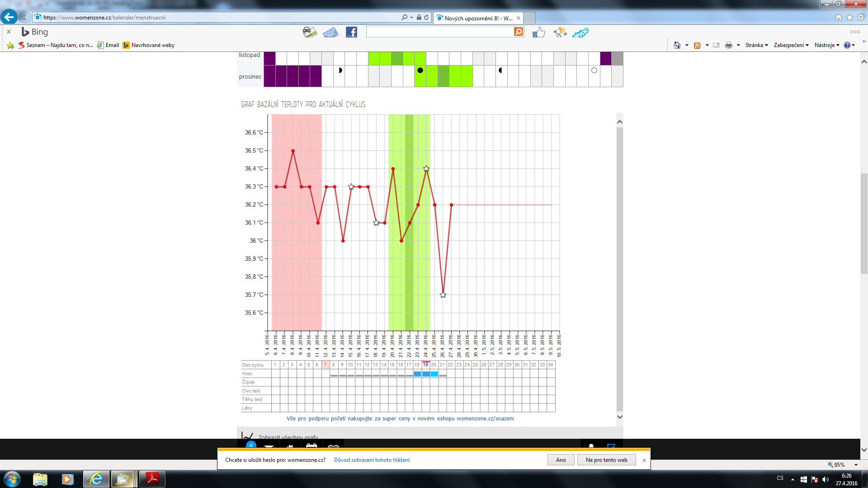Open Důvod zobrazení tohoto hlášení link
The image size is (868, 488).
click(372, 460)
